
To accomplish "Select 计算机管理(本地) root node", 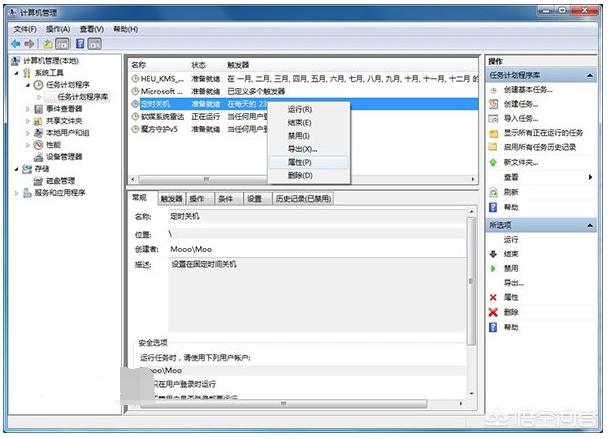I will (x=51, y=61).
